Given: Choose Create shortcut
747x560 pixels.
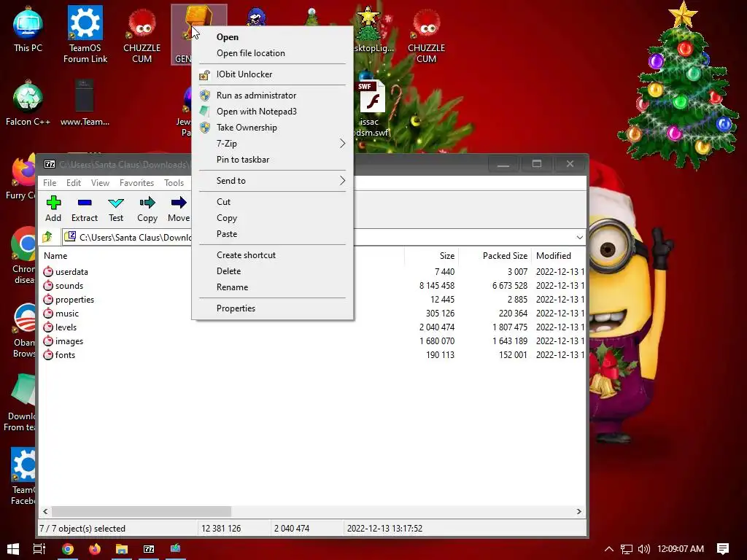Looking at the screenshot, I should coord(272,255).
